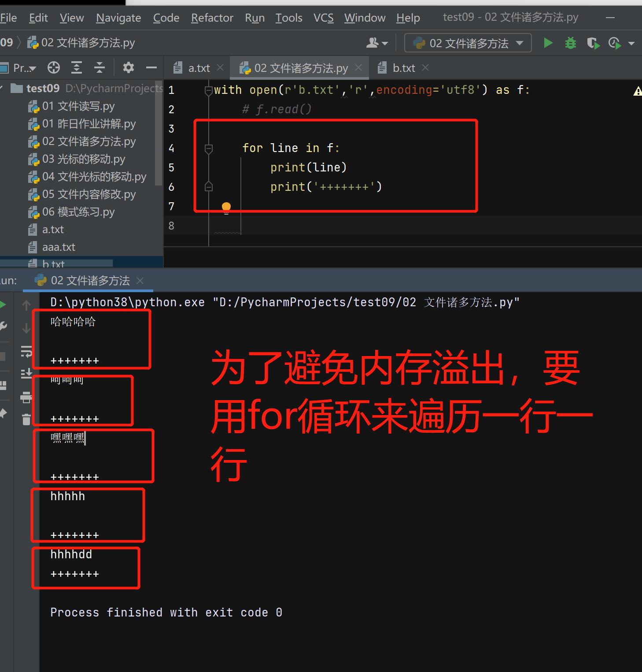Click the Up the stack trace arrow

coord(26,305)
